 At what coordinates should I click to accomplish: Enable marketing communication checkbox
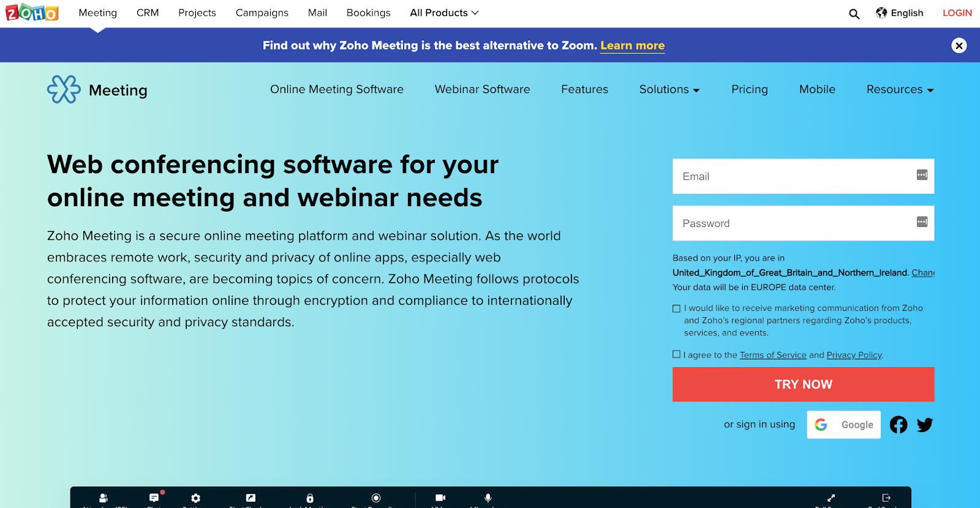pos(676,308)
